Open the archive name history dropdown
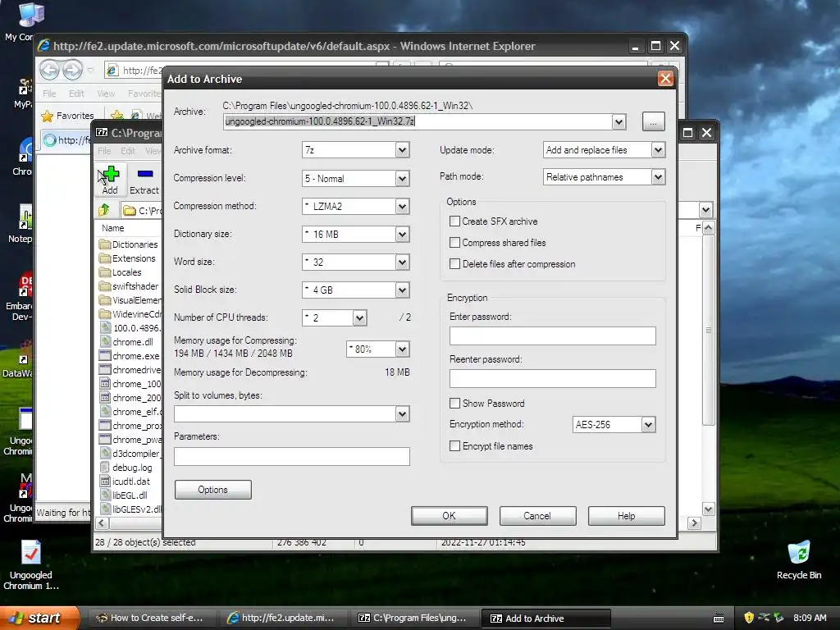The width and height of the screenshot is (840, 630). 619,121
